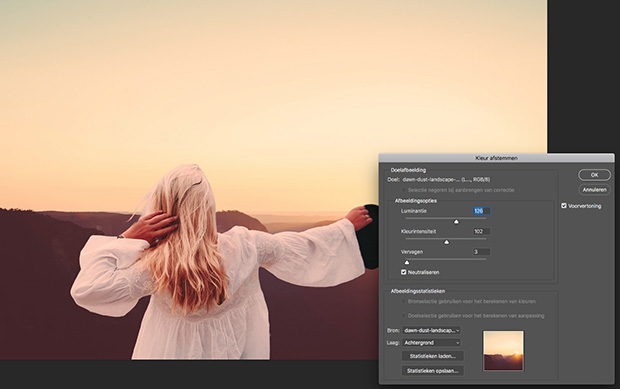Open the Laag layer dropdown
620x389 pixels.
pos(431,343)
